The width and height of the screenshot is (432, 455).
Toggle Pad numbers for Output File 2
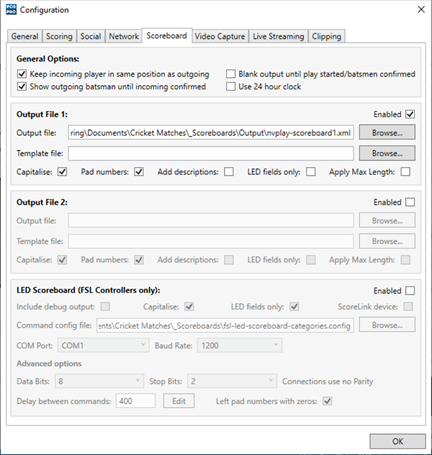139,260
